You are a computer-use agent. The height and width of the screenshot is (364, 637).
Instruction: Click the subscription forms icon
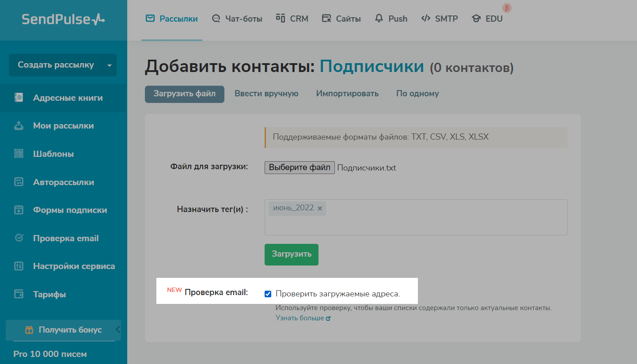pyautogui.click(x=19, y=210)
